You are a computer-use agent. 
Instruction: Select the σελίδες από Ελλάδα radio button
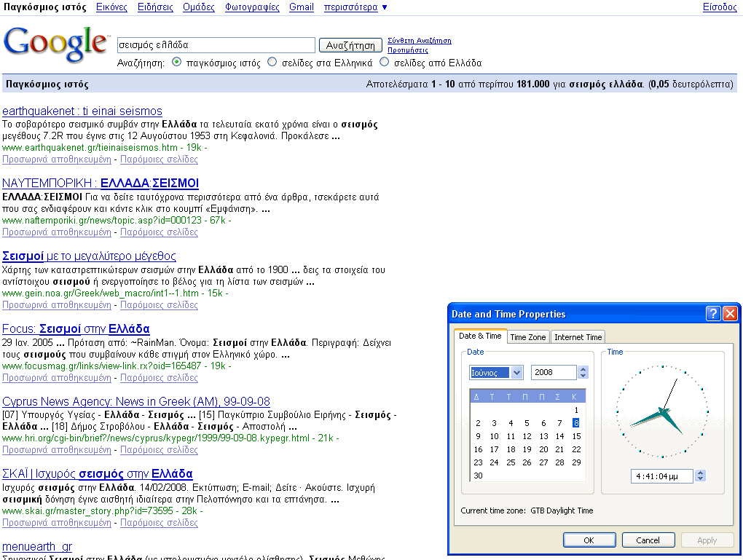coord(385,62)
